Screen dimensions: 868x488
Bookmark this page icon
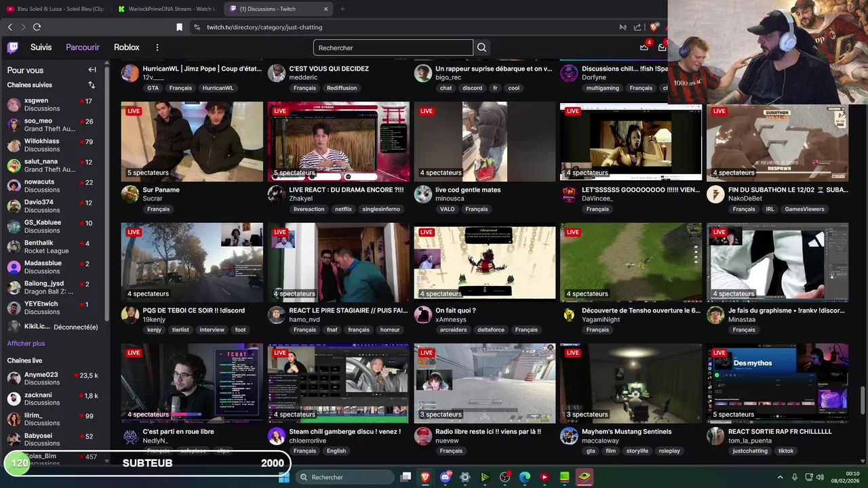pos(179,27)
